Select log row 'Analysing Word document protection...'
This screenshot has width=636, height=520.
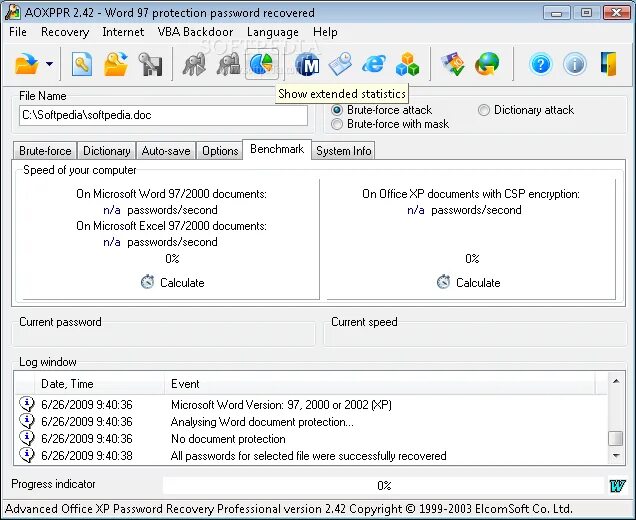tap(312, 422)
